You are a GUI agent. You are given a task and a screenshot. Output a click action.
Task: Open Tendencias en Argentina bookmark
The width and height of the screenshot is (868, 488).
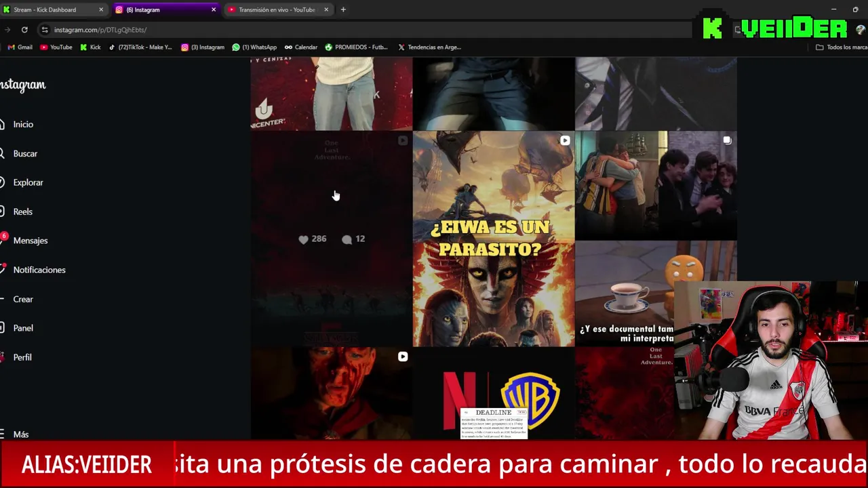point(429,47)
